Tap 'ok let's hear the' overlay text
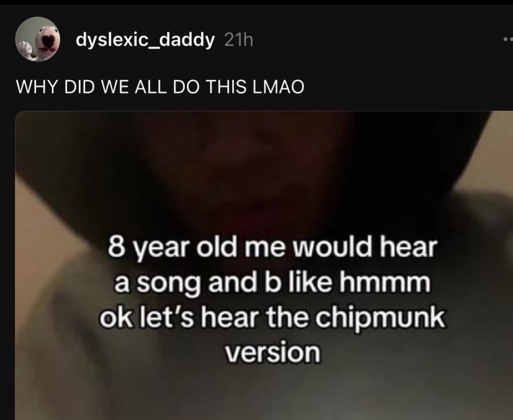 point(204,318)
